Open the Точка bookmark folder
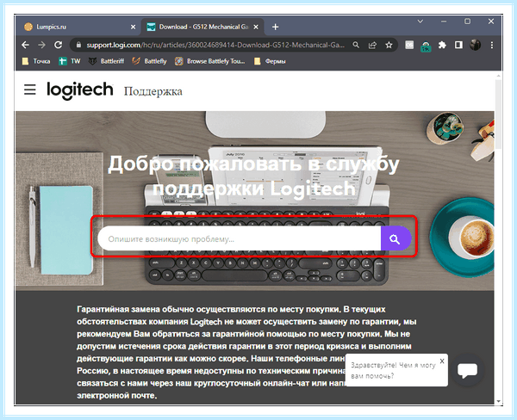517x420 pixels. click(x=36, y=61)
